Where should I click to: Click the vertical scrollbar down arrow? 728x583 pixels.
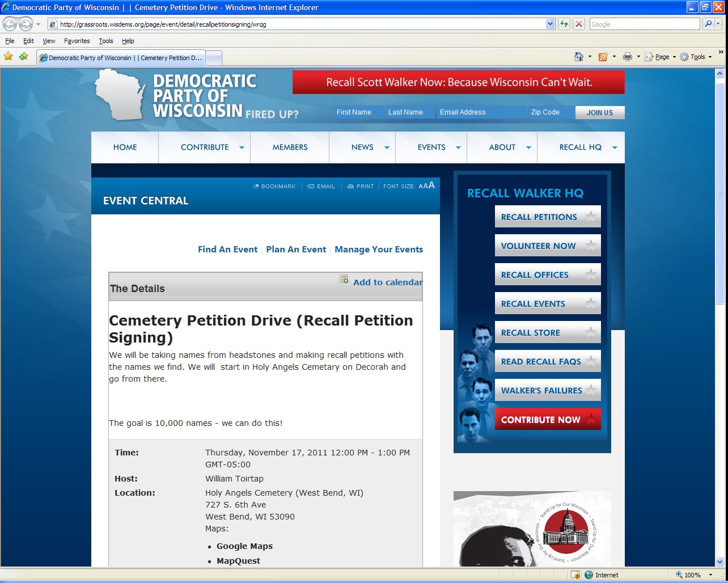point(721,561)
